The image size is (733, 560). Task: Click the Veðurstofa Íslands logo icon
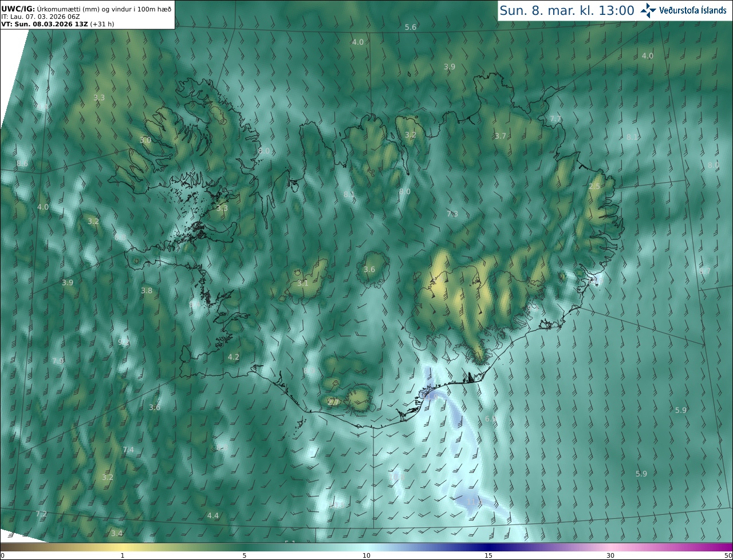tap(648, 10)
